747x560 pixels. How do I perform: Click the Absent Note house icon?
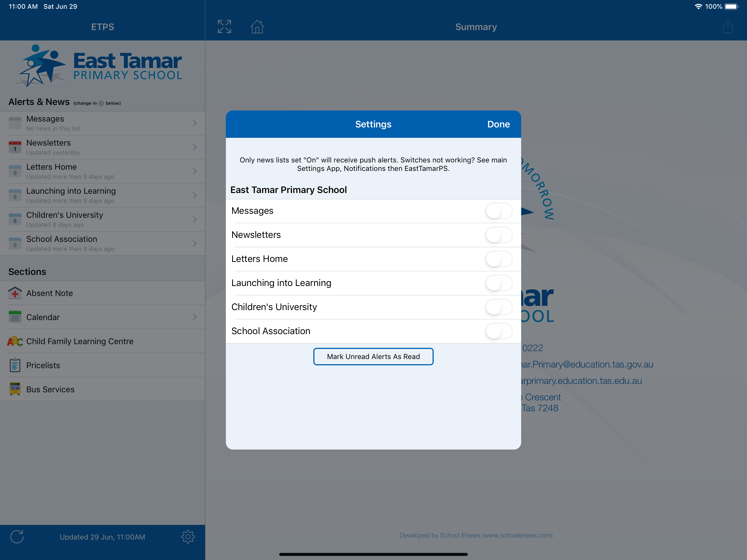[15, 293]
